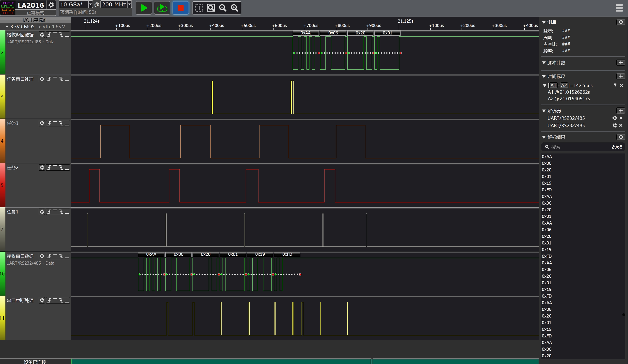Click the 0x20 decode label on 接收返回数据

(x=360, y=33)
